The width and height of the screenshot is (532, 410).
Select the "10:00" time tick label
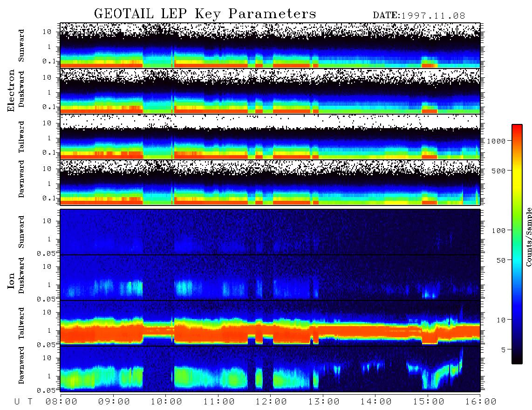pyautogui.click(x=166, y=402)
